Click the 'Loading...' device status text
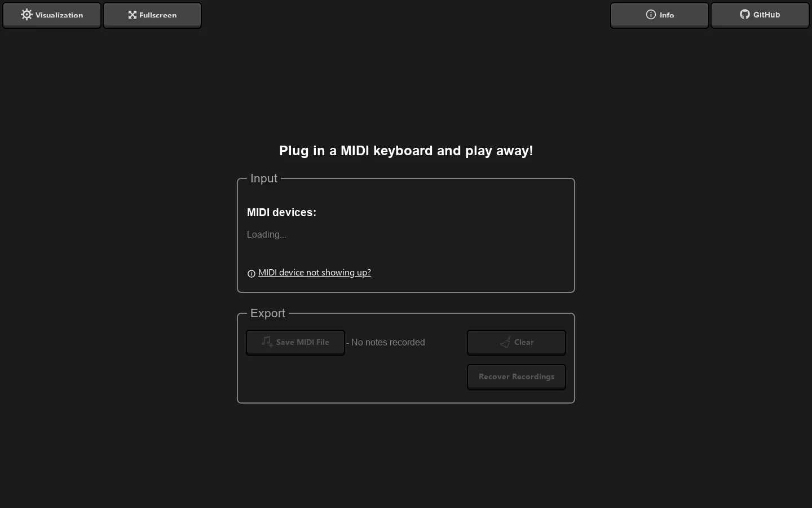Screen dimensions: 812x508 coord(267,234)
